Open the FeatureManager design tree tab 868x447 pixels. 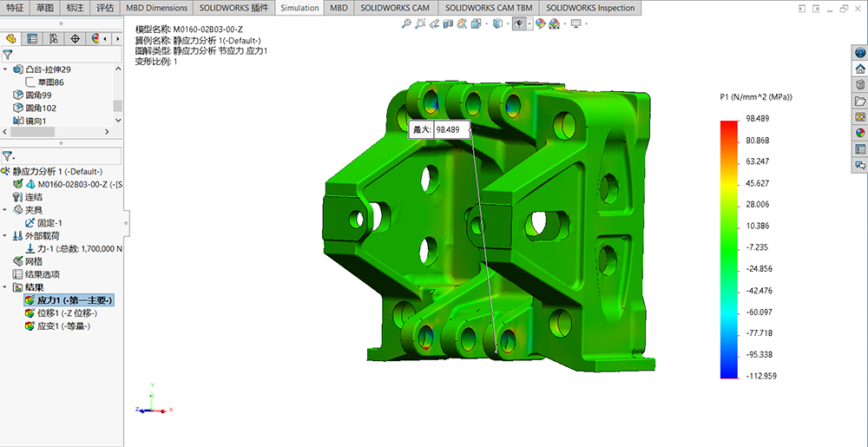[11, 39]
